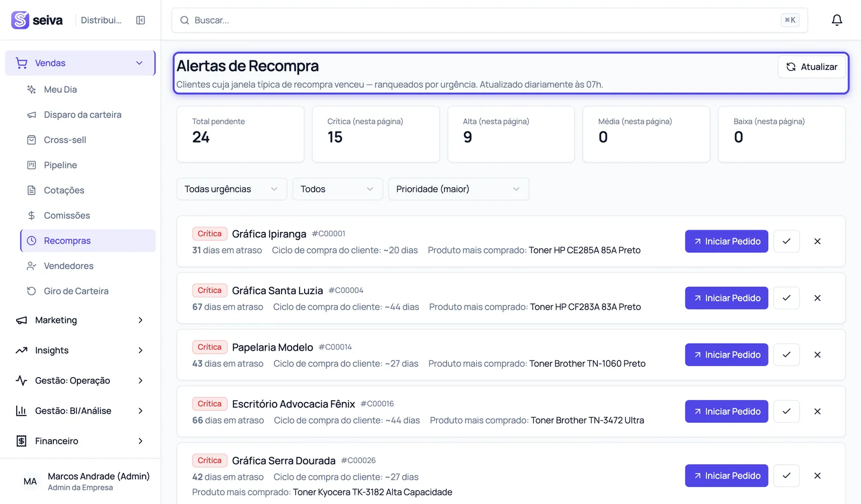Open the Todas urgências dropdown
861x504 pixels.
click(232, 189)
